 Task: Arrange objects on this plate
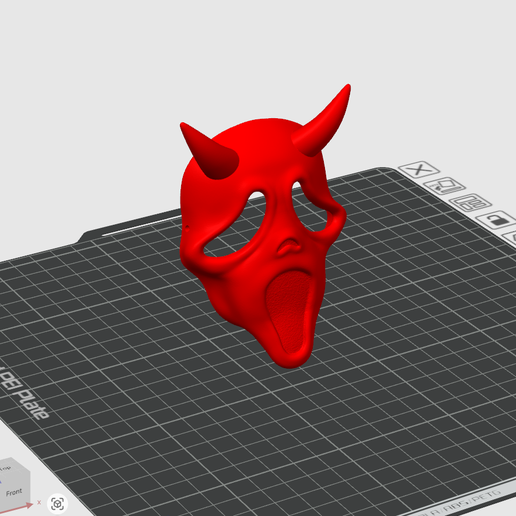[x=470, y=202]
